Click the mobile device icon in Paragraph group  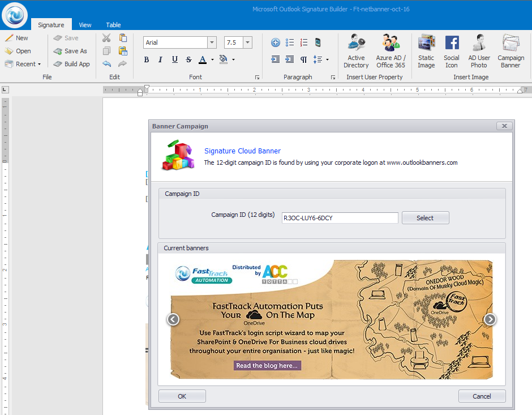[318, 42]
